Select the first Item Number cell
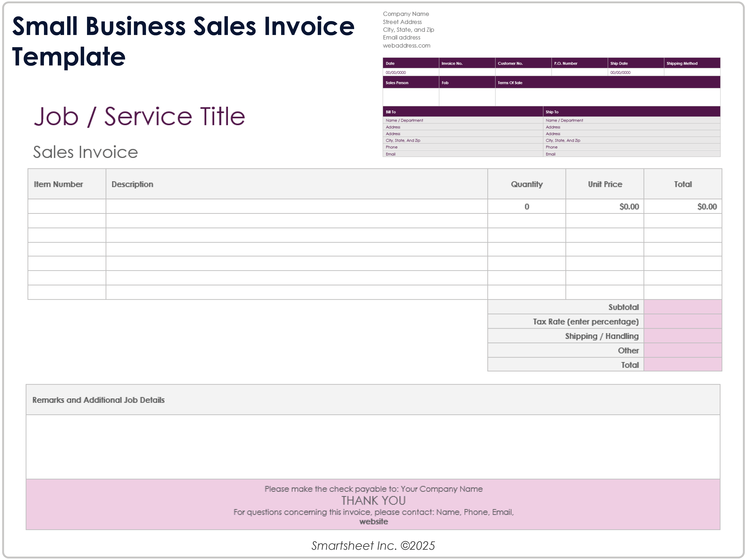Screen dimensions: 747x560 click(x=66, y=206)
